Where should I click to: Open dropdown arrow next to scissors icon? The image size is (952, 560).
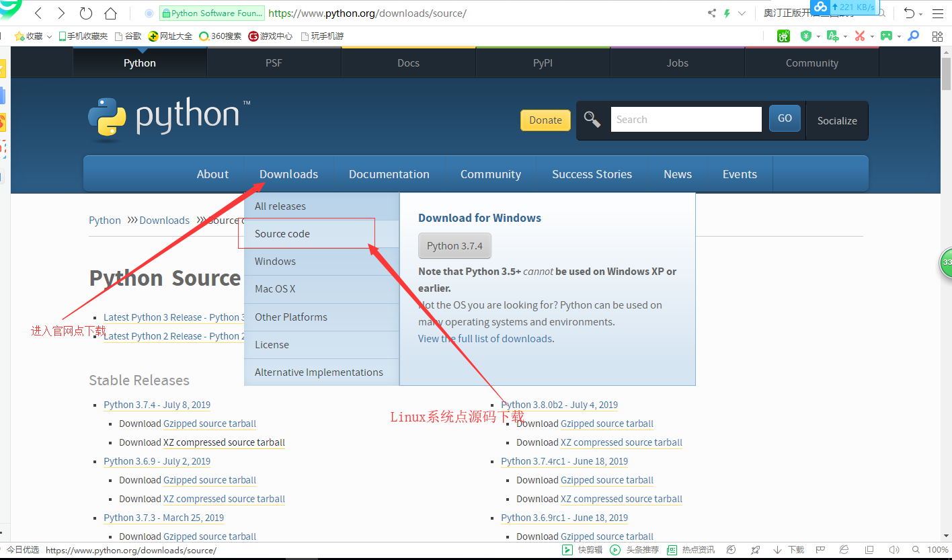pos(872,36)
